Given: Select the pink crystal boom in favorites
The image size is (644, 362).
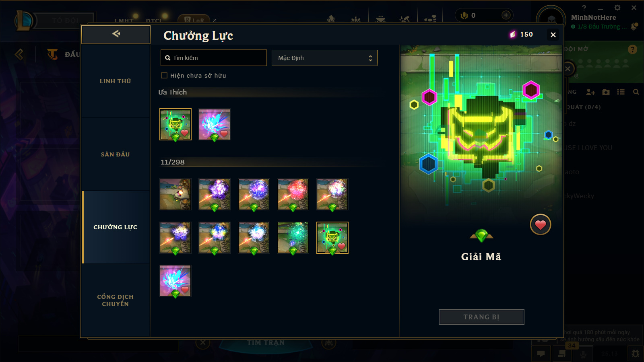Looking at the screenshot, I should coord(215,125).
